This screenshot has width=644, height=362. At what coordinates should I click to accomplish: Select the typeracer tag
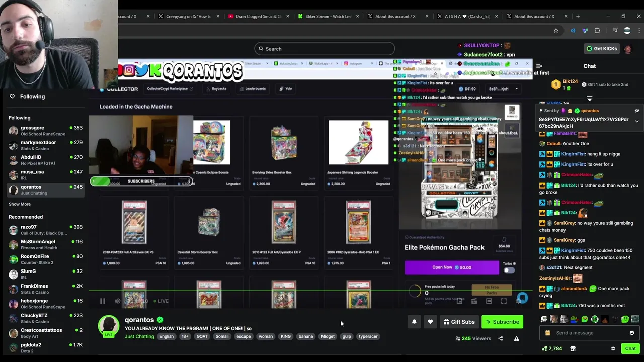[368, 336]
